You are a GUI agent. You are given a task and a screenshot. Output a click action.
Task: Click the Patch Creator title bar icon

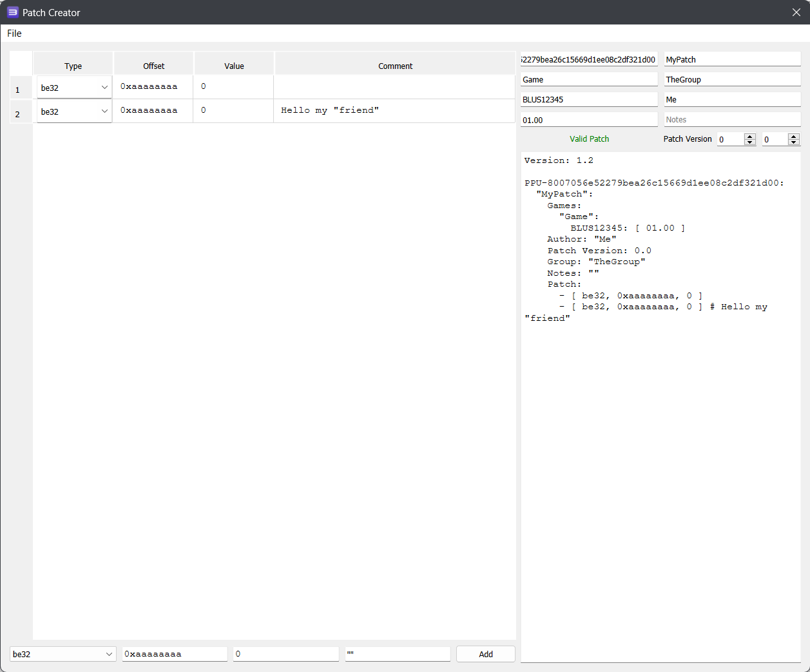pos(11,12)
